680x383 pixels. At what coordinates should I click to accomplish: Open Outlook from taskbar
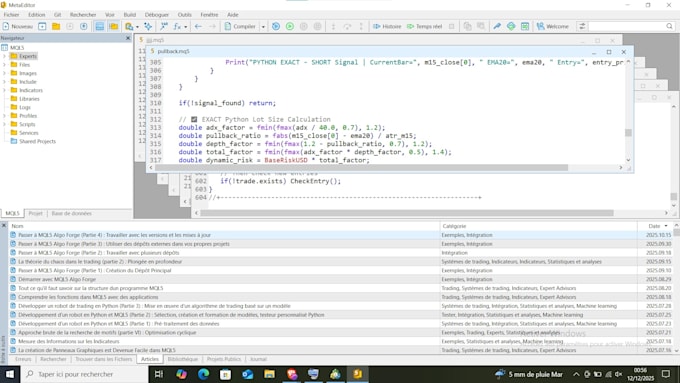(248, 374)
